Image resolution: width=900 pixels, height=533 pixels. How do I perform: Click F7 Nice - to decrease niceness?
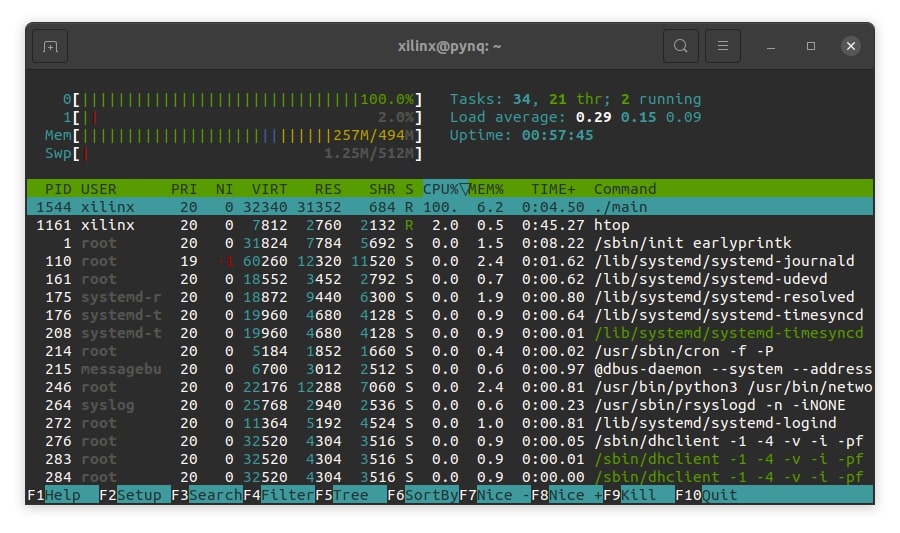tap(495, 495)
